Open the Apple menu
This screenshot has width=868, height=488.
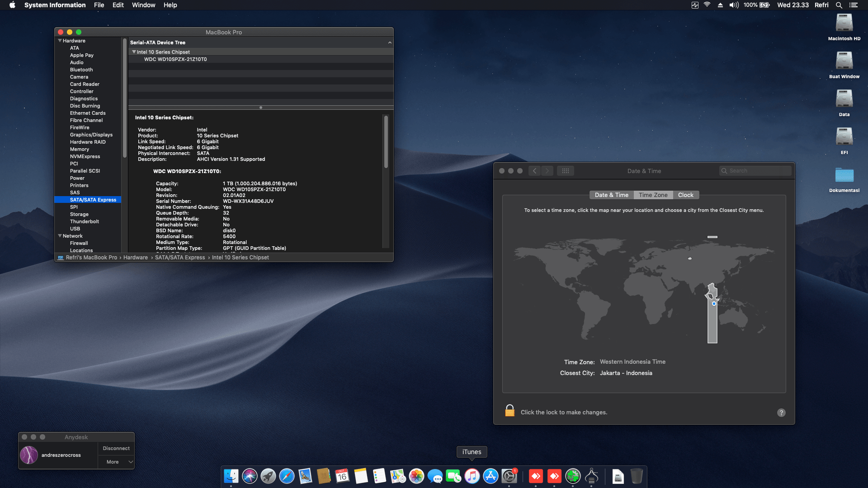click(x=12, y=5)
